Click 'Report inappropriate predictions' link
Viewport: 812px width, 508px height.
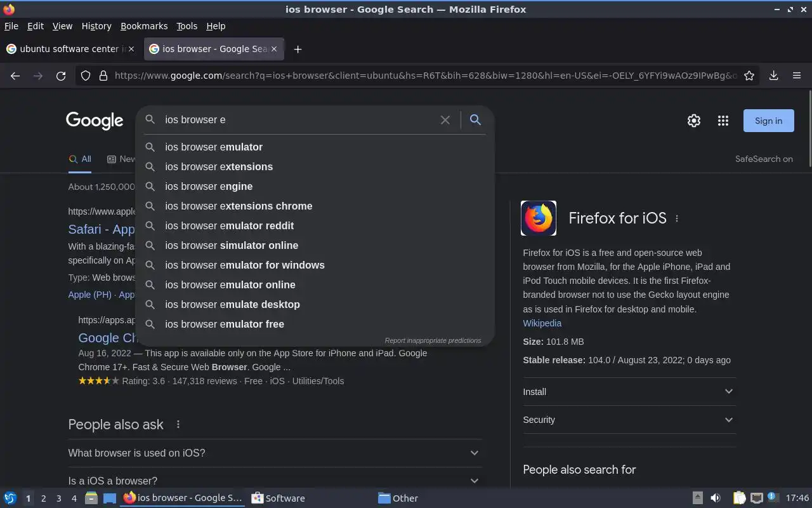point(433,340)
